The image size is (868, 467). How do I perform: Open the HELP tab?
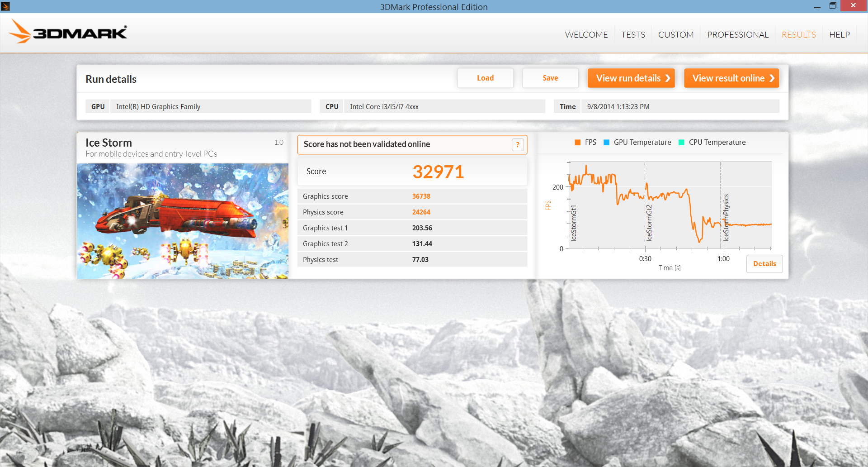(x=840, y=35)
